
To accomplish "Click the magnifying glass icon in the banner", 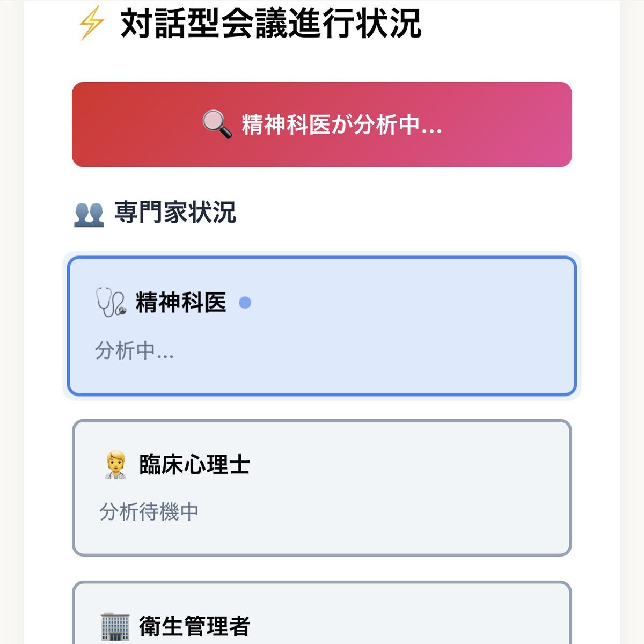I will (x=217, y=125).
